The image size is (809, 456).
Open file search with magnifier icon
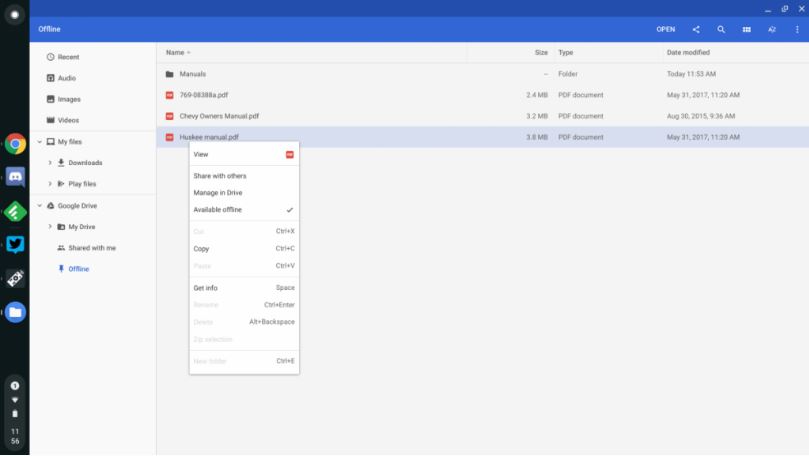pos(721,29)
